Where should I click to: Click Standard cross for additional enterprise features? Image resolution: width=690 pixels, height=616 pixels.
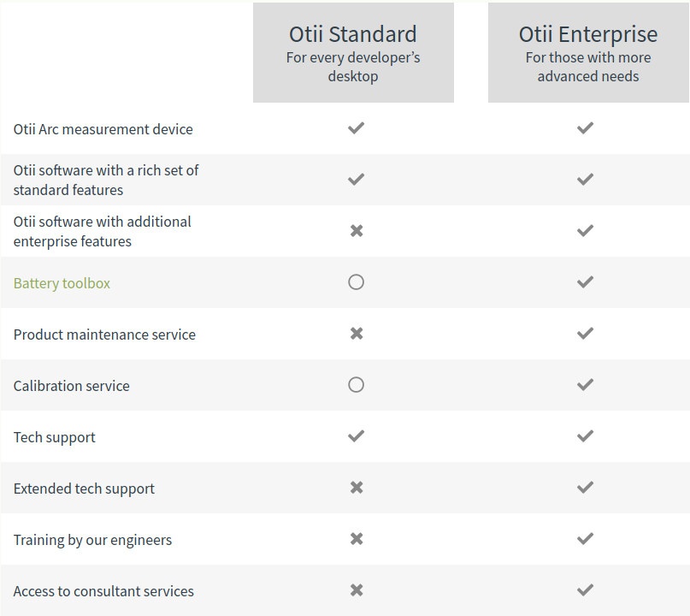tap(357, 231)
